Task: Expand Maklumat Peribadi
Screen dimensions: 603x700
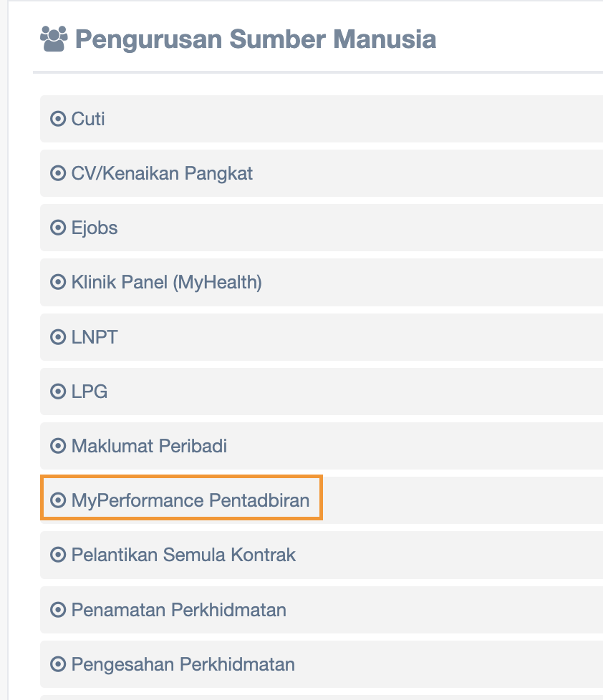Action: (x=149, y=447)
